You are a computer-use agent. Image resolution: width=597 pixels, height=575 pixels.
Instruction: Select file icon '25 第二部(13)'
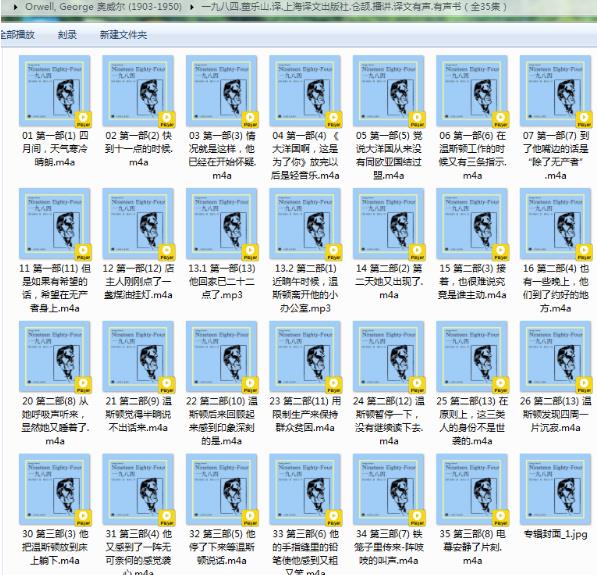click(472, 356)
